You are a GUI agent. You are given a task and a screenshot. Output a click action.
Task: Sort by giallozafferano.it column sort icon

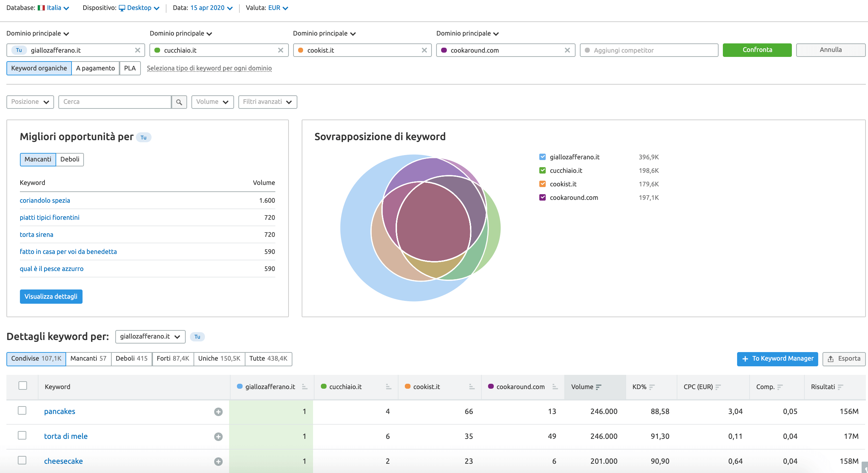coord(305,387)
